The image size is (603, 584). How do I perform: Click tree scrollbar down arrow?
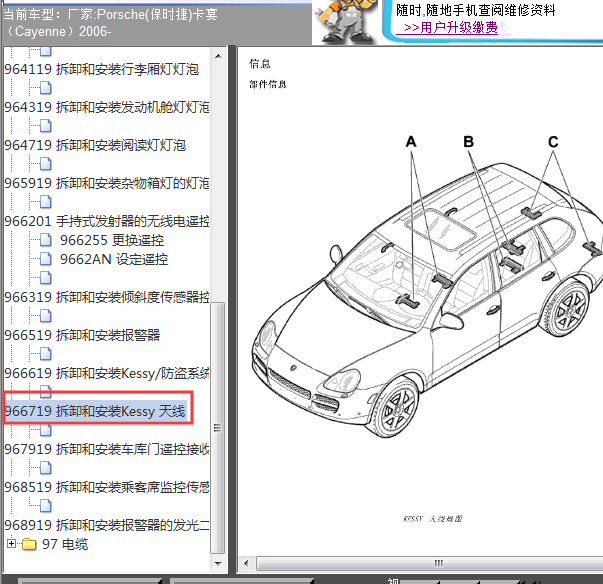[x=218, y=563]
